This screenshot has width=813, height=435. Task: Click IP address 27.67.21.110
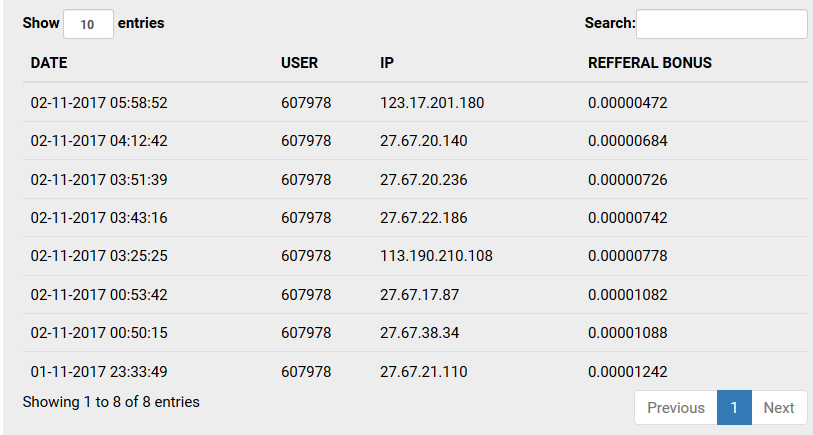click(x=423, y=372)
